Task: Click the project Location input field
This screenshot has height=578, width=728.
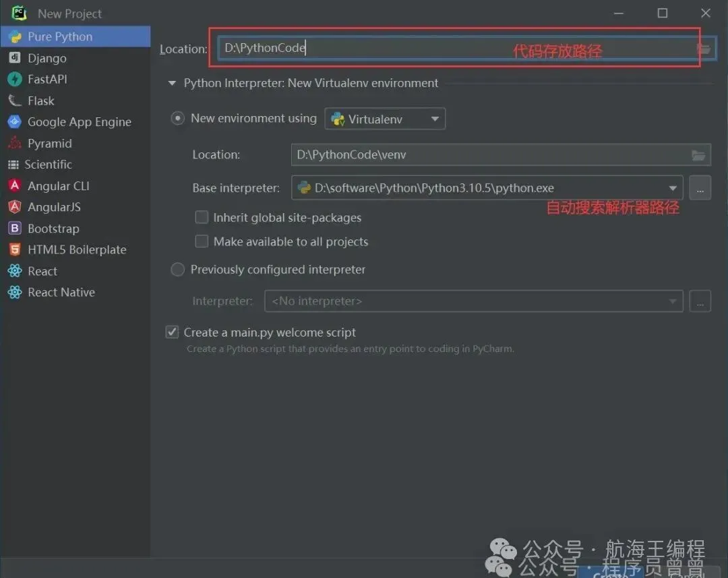Action: [x=466, y=48]
